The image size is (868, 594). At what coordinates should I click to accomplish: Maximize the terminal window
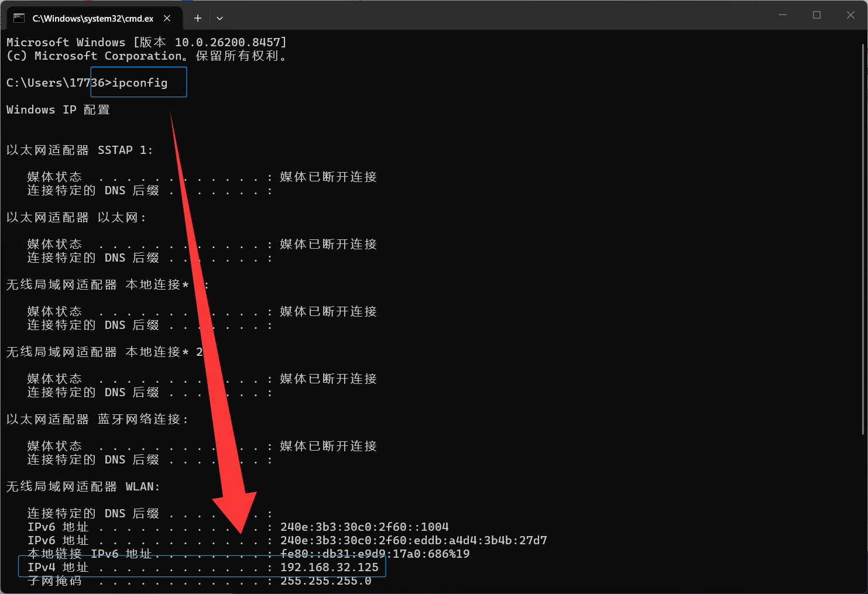[x=816, y=15]
